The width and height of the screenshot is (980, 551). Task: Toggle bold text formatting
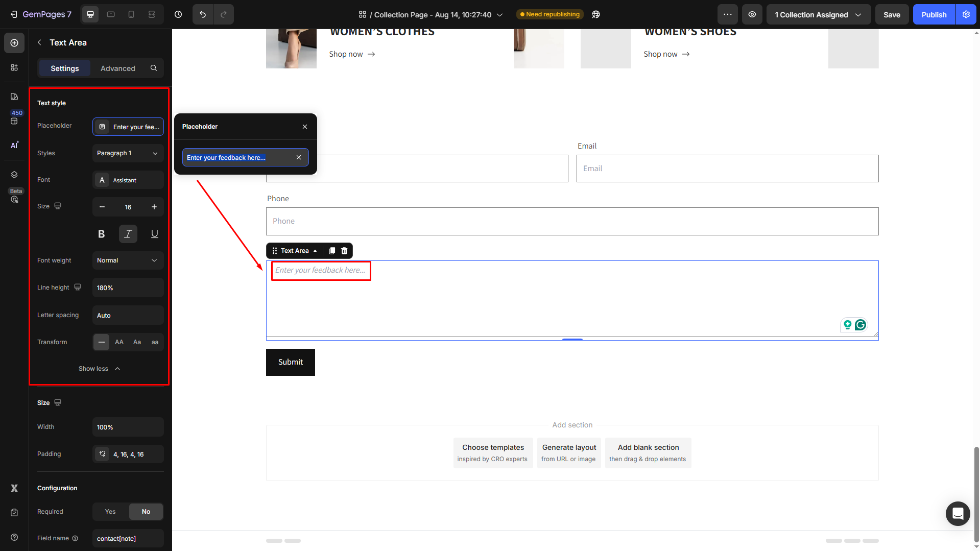(x=102, y=234)
